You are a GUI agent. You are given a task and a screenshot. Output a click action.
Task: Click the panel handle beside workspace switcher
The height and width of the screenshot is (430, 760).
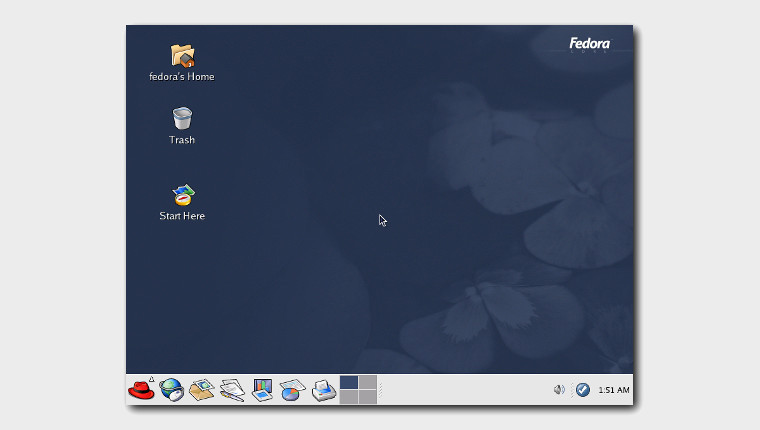[x=380, y=390]
